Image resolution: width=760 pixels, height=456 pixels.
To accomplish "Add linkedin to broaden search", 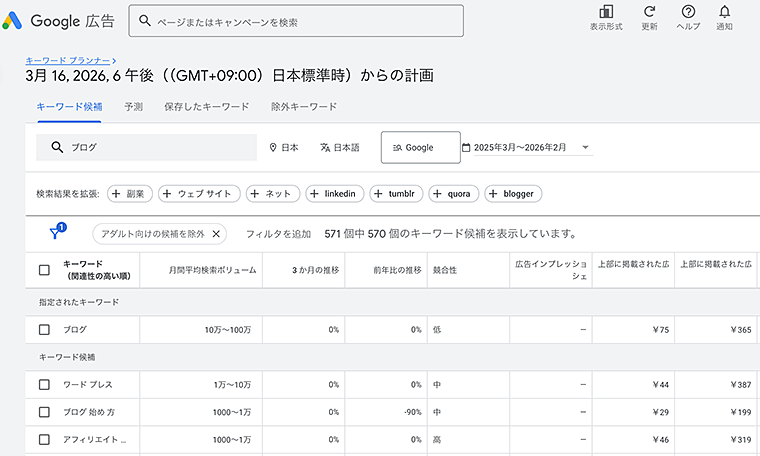I will [334, 194].
